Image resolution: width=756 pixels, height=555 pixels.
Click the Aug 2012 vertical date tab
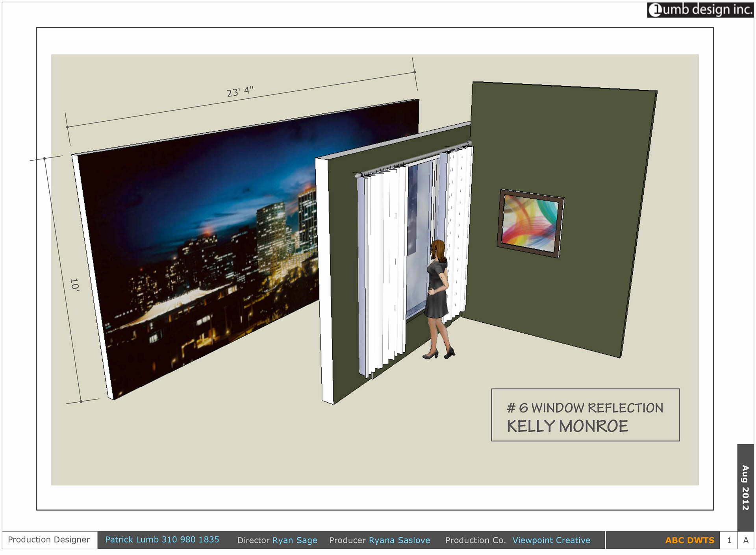point(745,487)
